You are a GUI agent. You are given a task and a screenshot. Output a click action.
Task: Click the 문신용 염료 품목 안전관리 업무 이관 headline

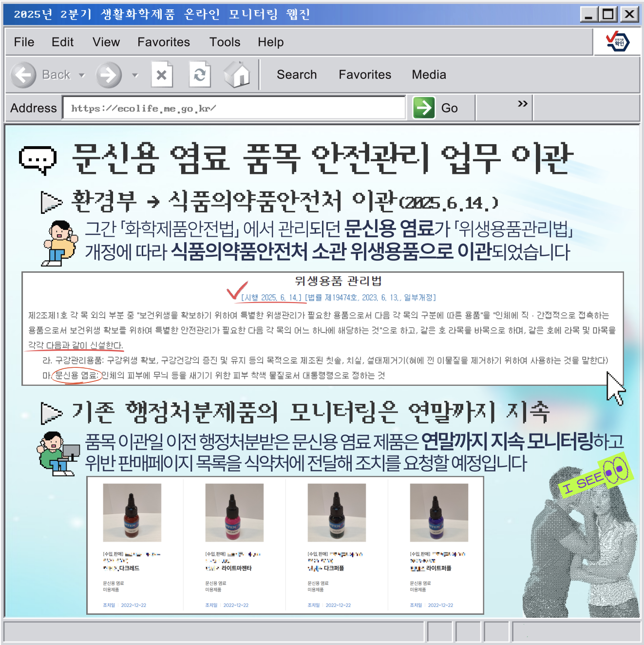[x=322, y=159]
